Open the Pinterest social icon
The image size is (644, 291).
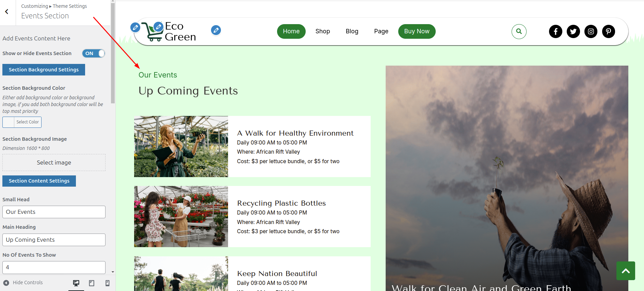tap(609, 31)
